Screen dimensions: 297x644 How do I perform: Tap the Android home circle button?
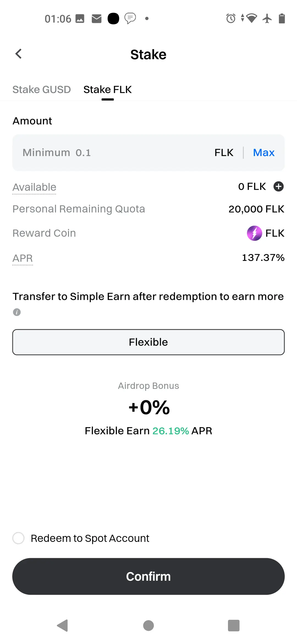tap(148, 626)
